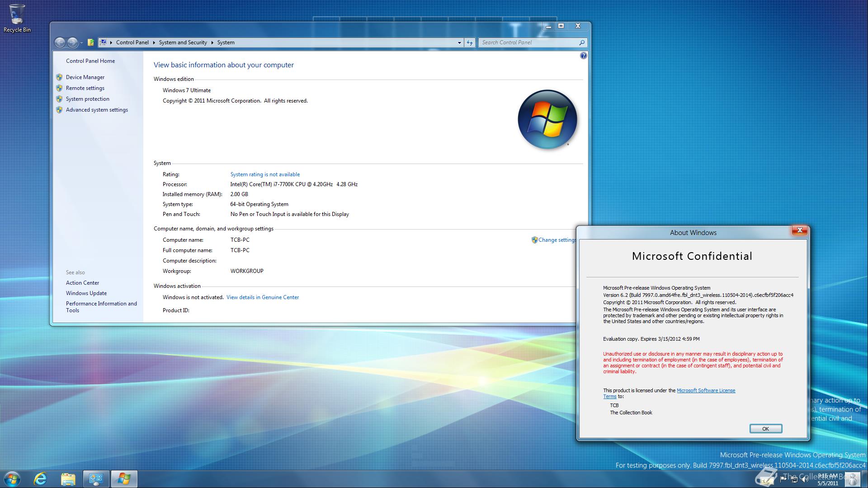The width and height of the screenshot is (868, 488).
Task: Open View details in Genuine Center
Action: pyautogui.click(x=263, y=297)
